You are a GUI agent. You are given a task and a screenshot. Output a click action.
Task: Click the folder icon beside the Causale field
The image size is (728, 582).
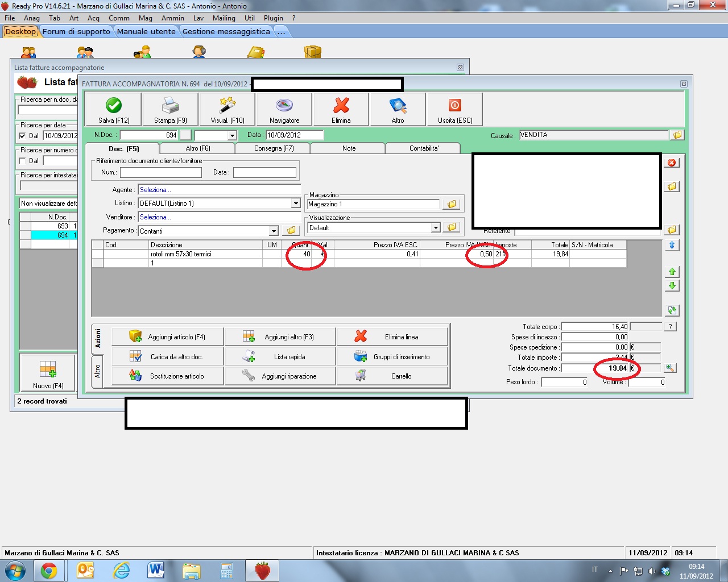pos(677,135)
